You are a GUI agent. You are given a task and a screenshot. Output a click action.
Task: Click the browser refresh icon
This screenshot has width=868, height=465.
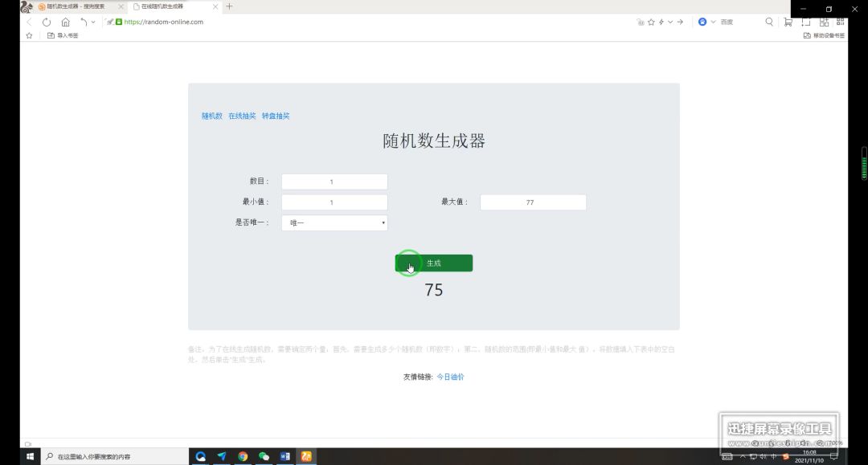tap(47, 22)
